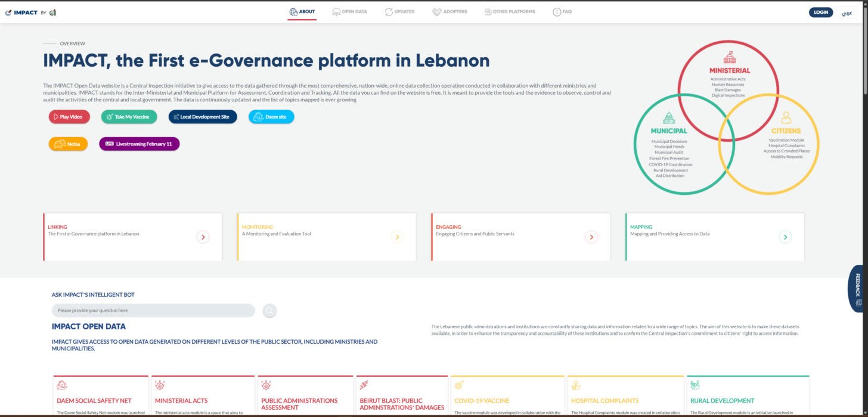
Task: Click the globe icon beside ABOUT
Action: 293,12
